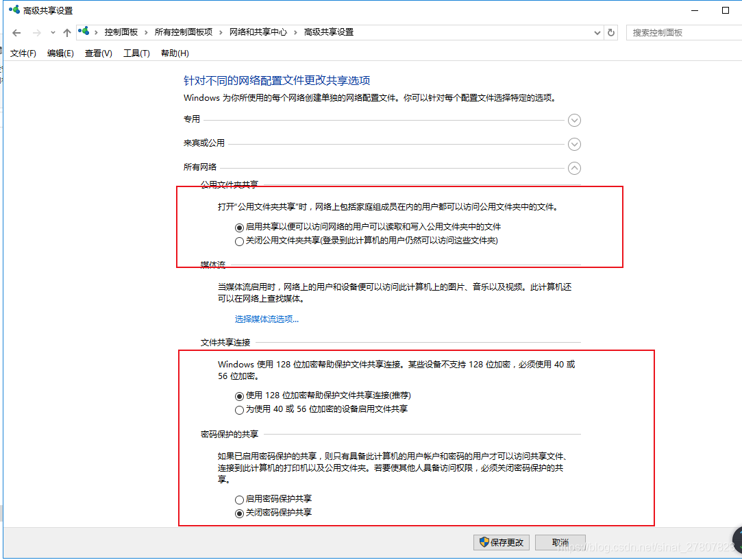Click the 高级共享设置 breadcrumb
Screen dimensions: 742x560
tap(329, 32)
